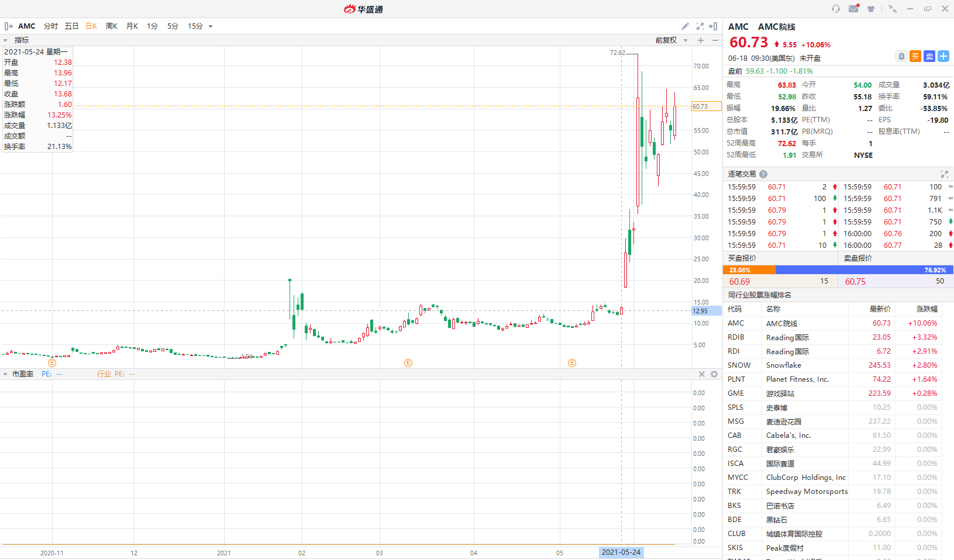Viewport: 954px width, 560px height.
Task: Click the ask price 60.75
Action: point(855,282)
